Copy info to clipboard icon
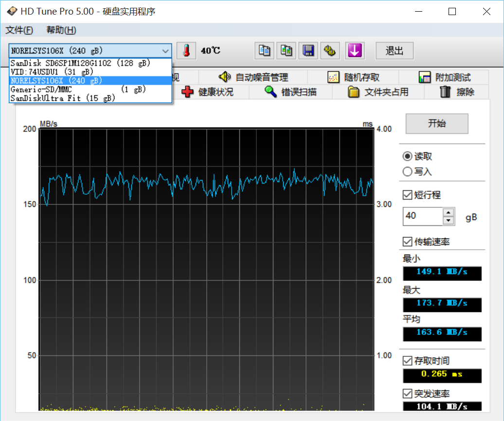This screenshot has height=421, width=504. click(264, 51)
